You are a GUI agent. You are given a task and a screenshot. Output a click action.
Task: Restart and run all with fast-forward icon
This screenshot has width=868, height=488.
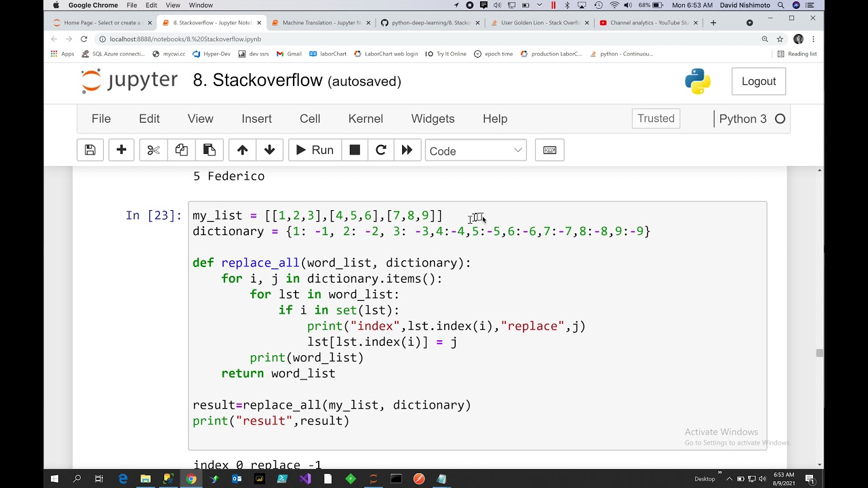pyautogui.click(x=407, y=150)
